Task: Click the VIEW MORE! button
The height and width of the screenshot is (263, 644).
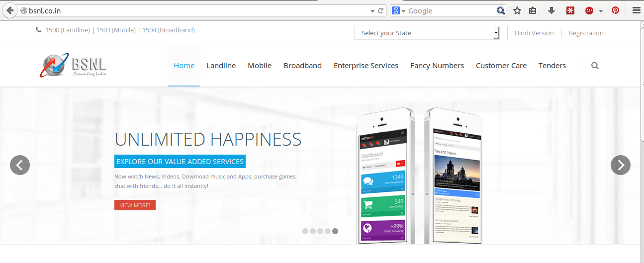Action: coord(135,205)
